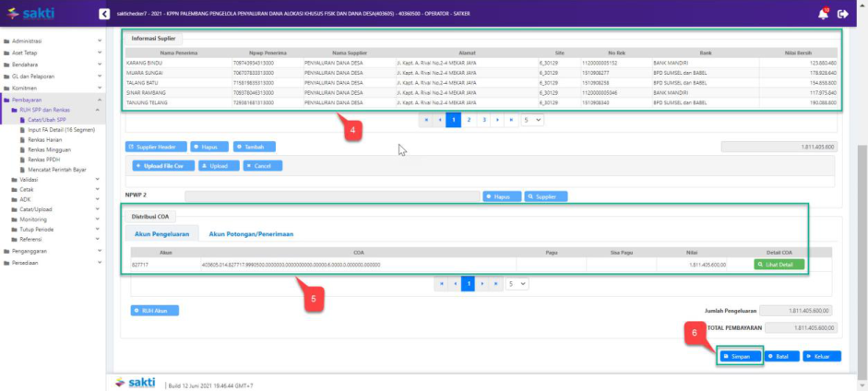The image size is (868, 391).
Task: Open the notification bell icon
Action: (823, 15)
